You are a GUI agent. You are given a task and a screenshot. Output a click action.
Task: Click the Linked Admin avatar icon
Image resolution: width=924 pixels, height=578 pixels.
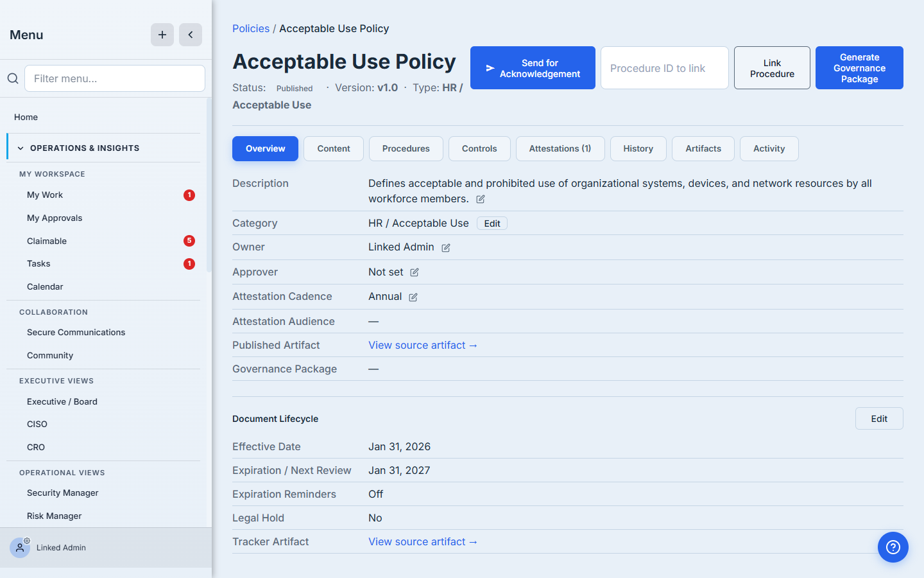coord(20,548)
